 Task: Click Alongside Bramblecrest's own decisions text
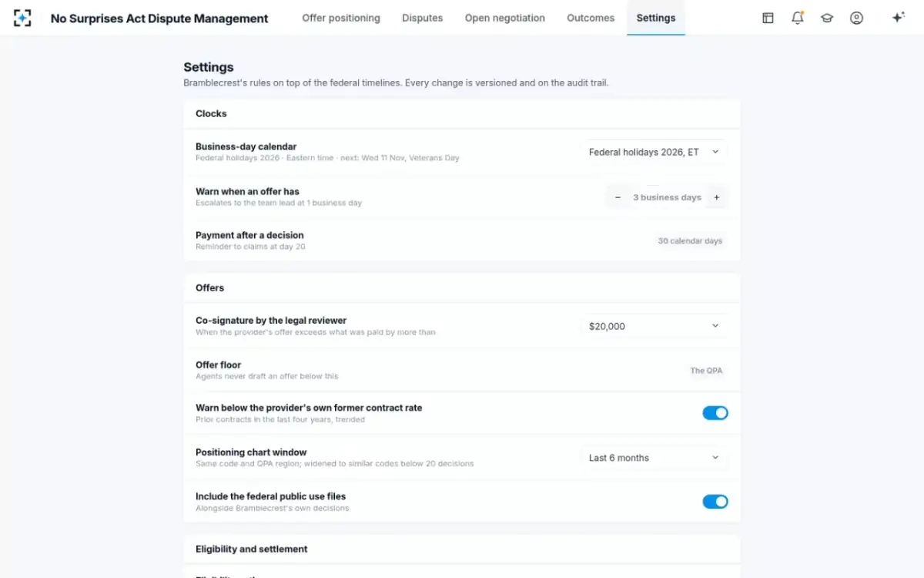coord(273,508)
